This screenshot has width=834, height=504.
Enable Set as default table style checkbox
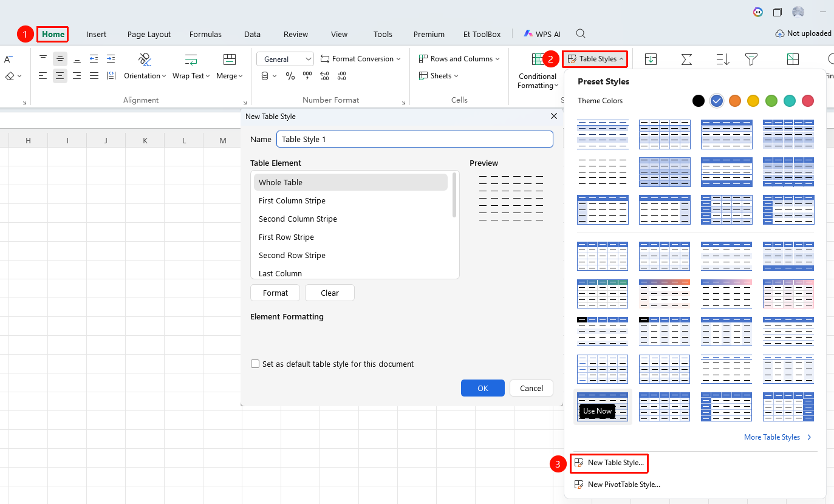coord(255,364)
